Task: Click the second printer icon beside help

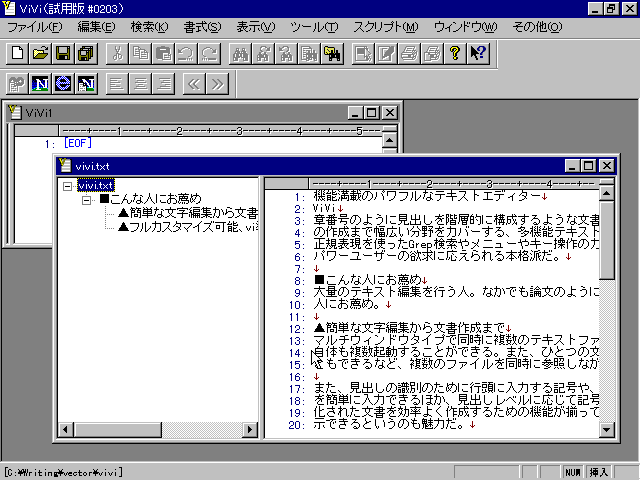Action: pyautogui.click(x=432, y=53)
